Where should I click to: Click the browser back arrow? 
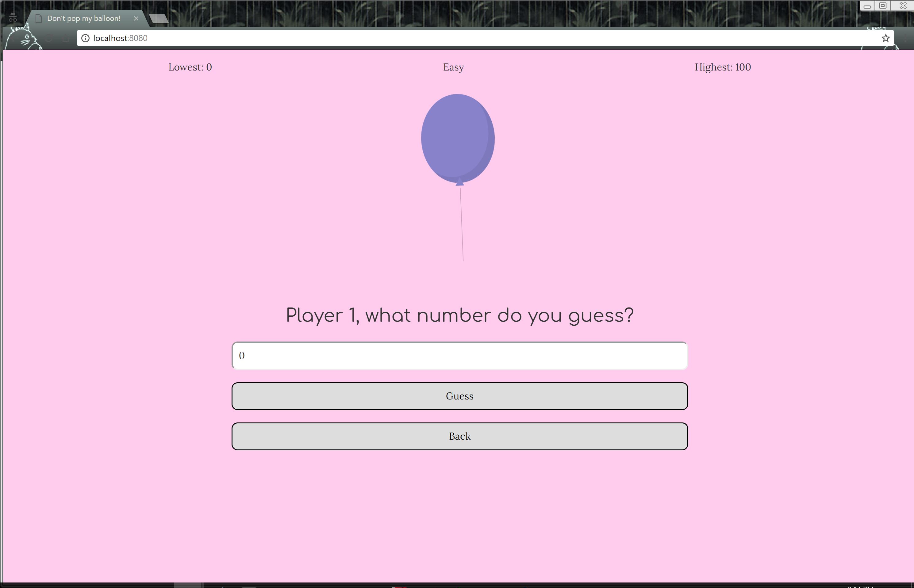pyautogui.click(x=13, y=39)
